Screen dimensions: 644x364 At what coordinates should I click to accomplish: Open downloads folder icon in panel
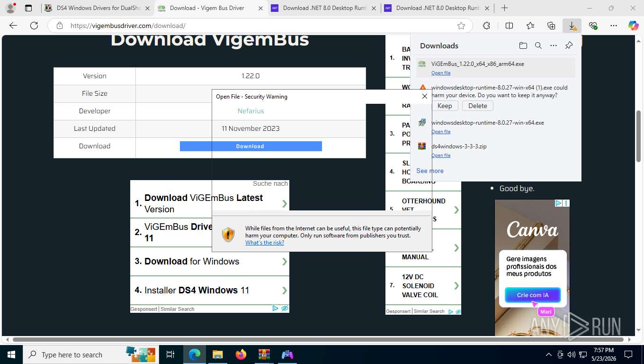click(523, 45)
